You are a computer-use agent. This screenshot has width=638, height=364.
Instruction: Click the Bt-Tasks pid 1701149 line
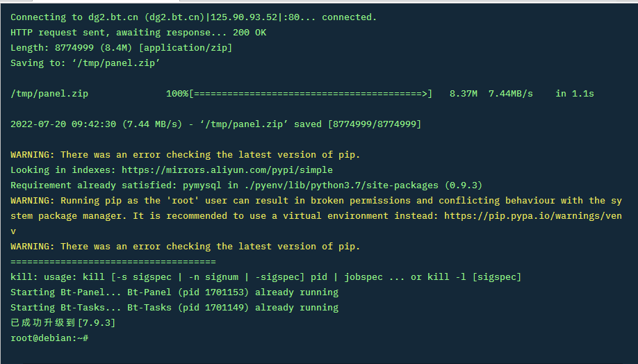pos(174,308)
